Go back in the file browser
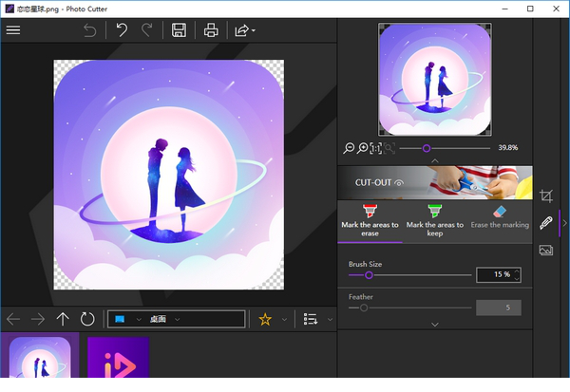 point(13,319)
